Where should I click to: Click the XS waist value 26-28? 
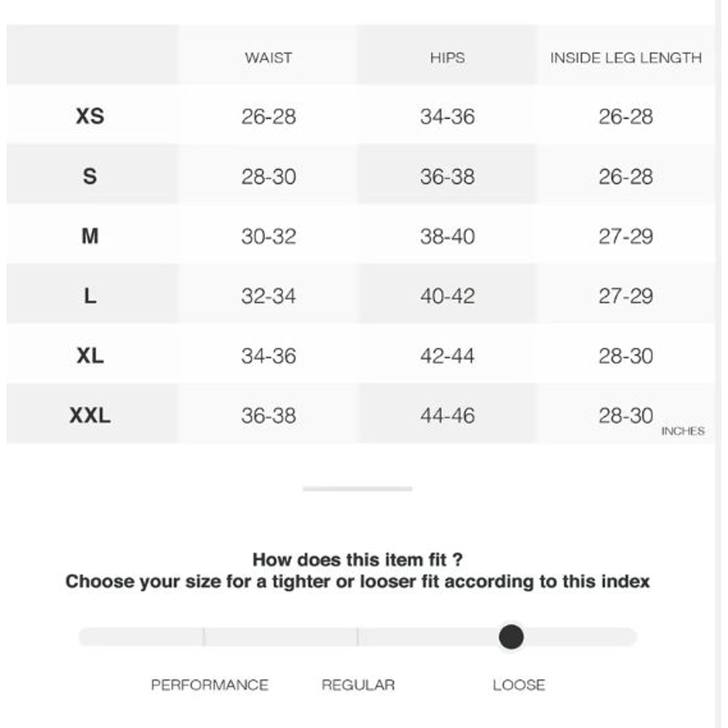pyautogui.click(x=269, y=116)
